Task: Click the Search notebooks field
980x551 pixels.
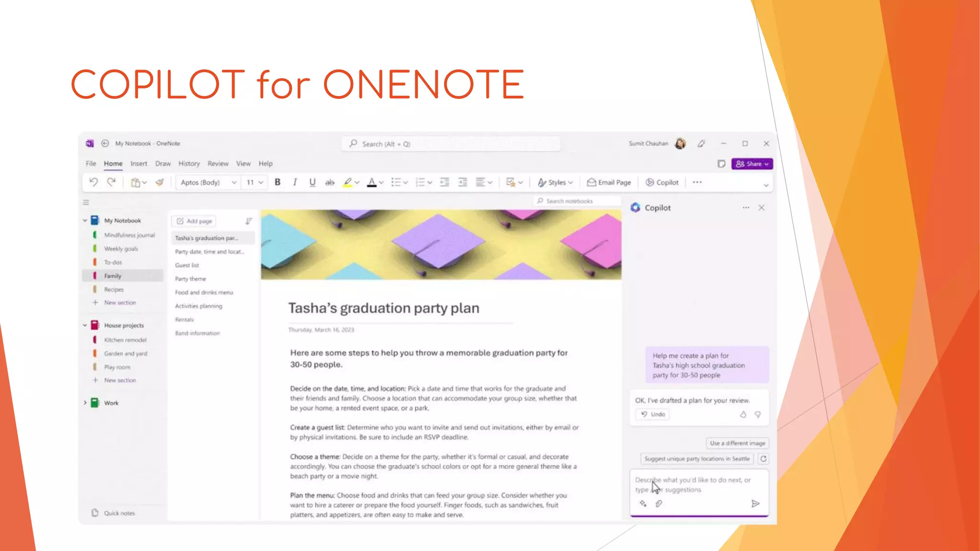Action: 577,201
